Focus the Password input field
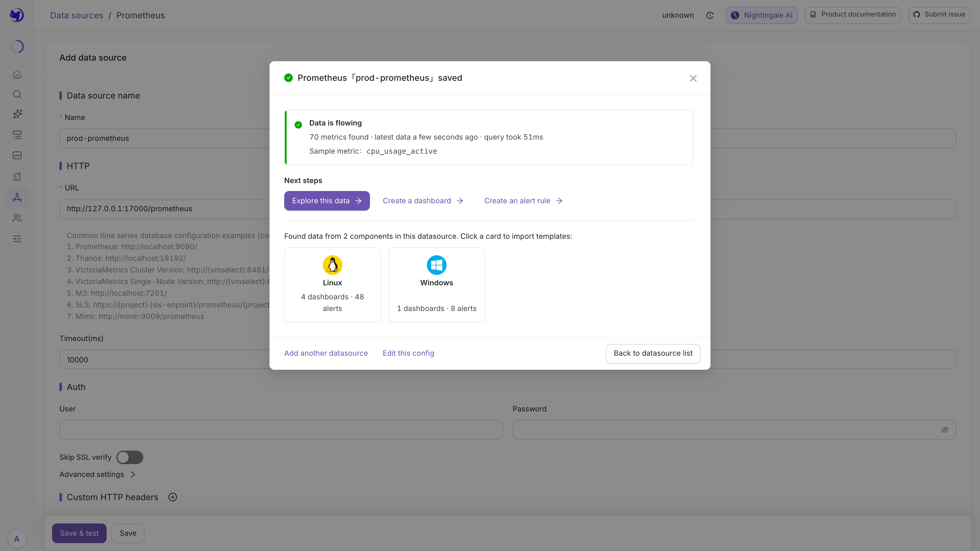980x551 pixels. [734, 430]
